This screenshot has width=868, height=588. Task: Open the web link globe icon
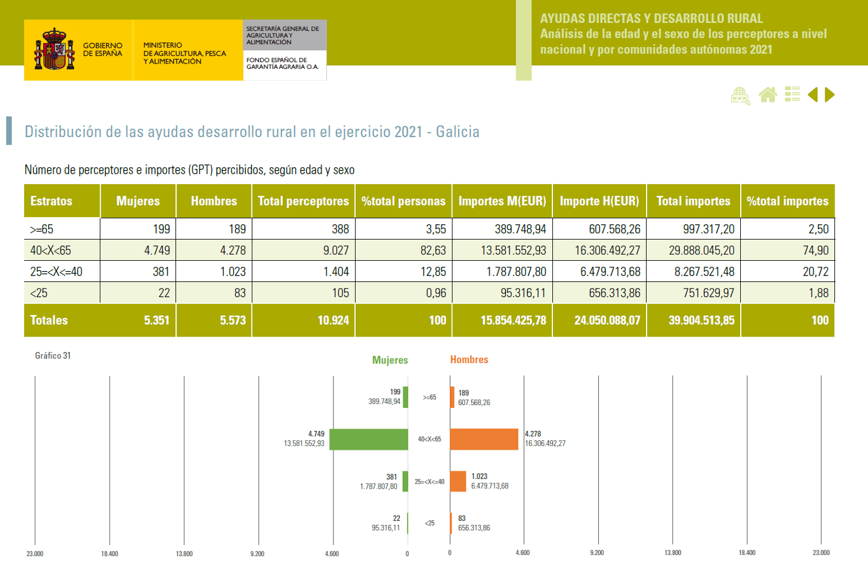pyautogui.click(x=741, y=95)
